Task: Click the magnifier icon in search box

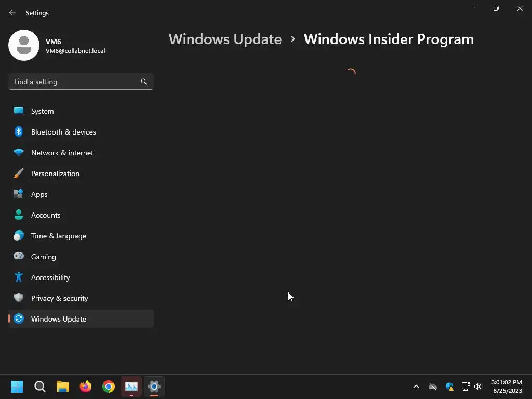Action: [144, 82]
